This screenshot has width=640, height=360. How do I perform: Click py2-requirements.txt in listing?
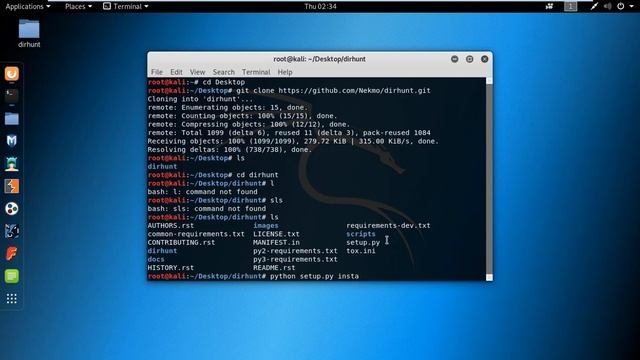[295, 251]
